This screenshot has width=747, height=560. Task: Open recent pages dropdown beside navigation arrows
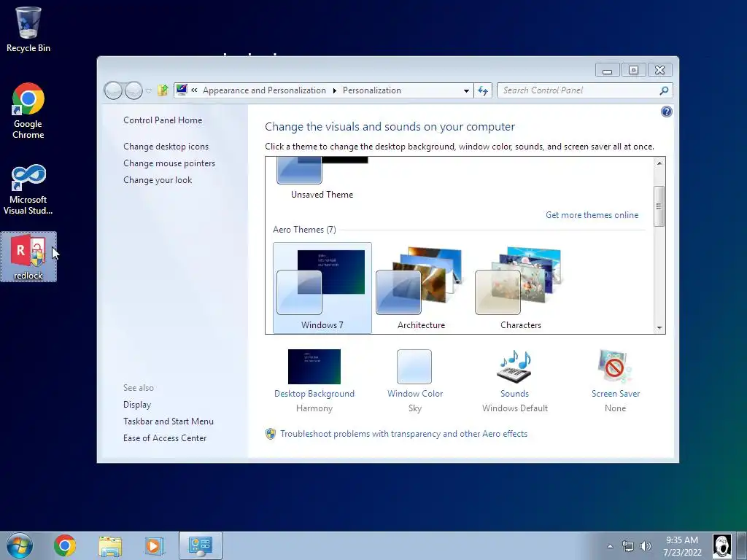pos(149,90)
